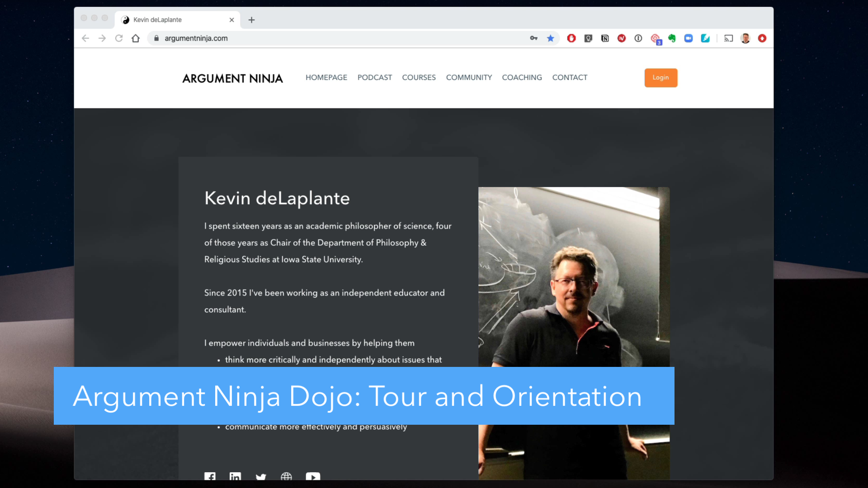Screen dimensions: 868x488
Task: Open Kevin's Twitter profile icon
Action: [261, 477]
